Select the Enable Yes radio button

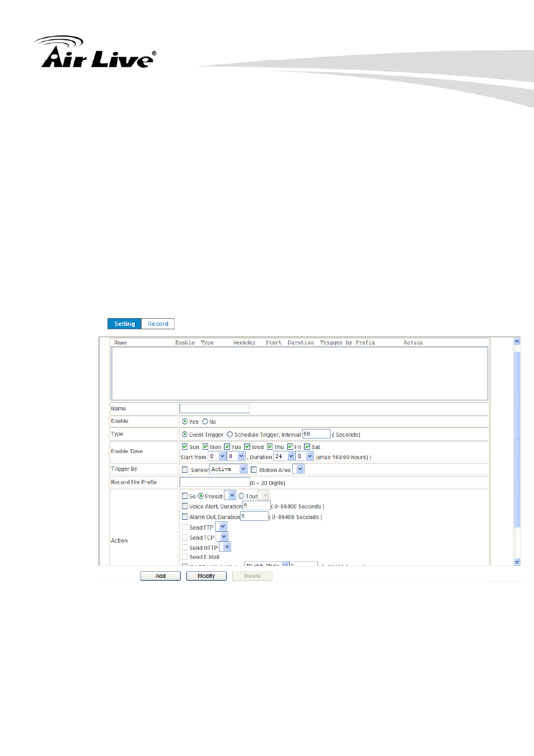pyautogui.click(x=185, y=422)
